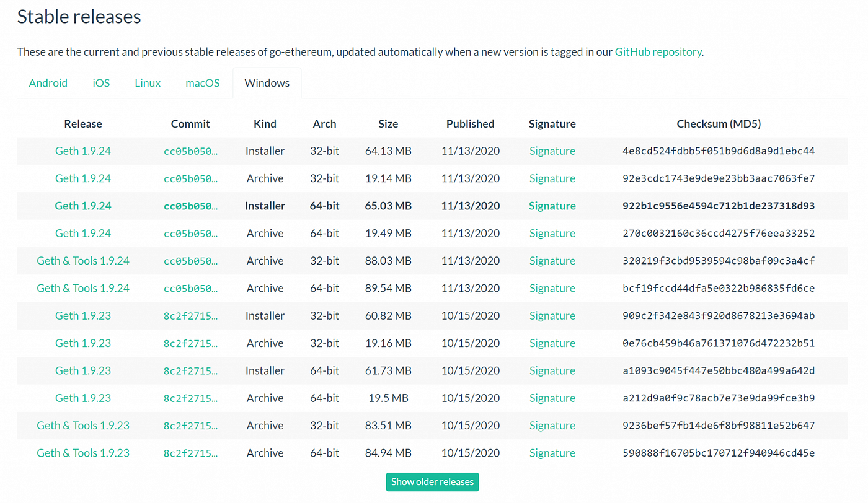The height and width of the screenshot is (503, 868).
Task: Select the Windows tab
Action: click(x=267, y=83)
